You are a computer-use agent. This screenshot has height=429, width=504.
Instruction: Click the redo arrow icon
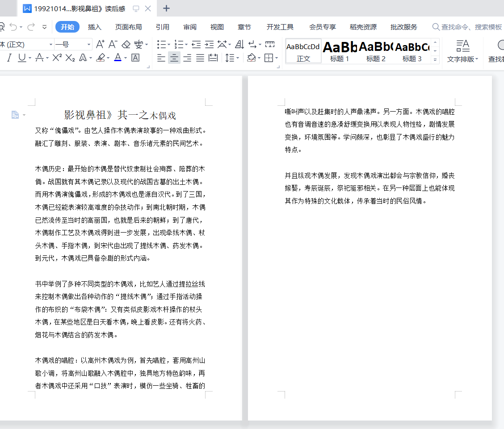coord(31,27)
